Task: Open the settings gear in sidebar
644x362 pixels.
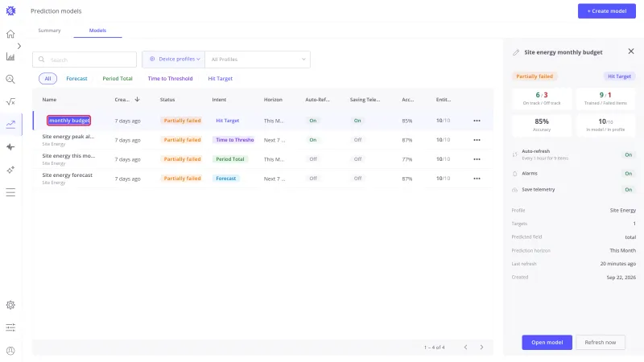Action: 10,305
